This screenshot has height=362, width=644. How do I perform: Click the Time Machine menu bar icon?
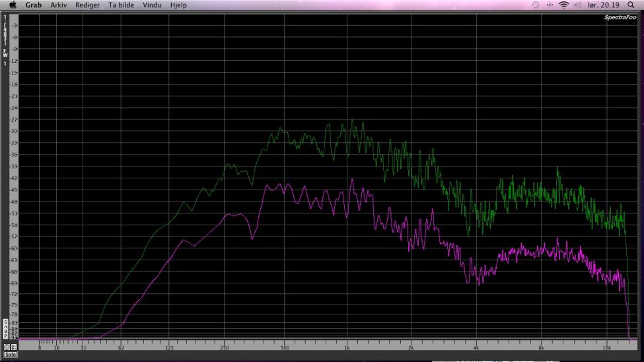tap(535, 5)
